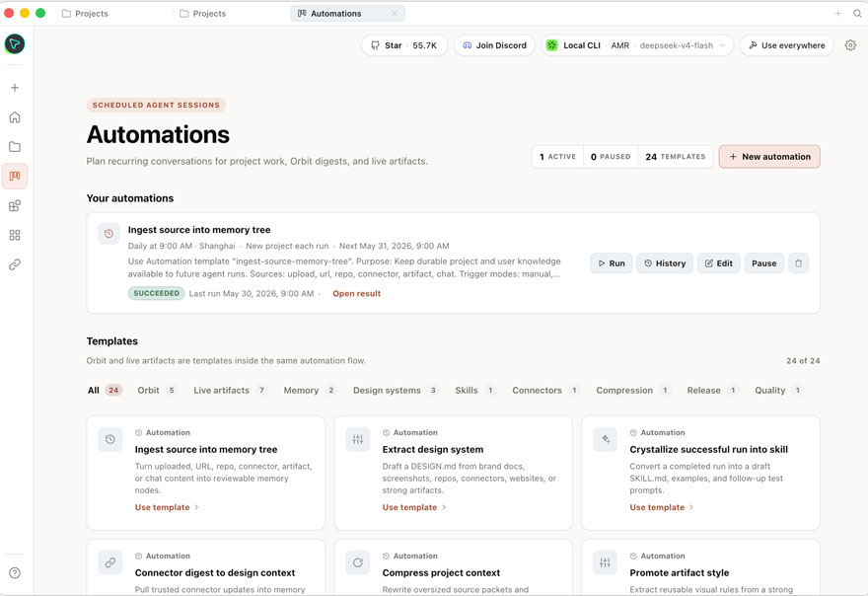Open the Projects folder icon in sidebar
The image size is (868, 596).
(x=15, y=147)
